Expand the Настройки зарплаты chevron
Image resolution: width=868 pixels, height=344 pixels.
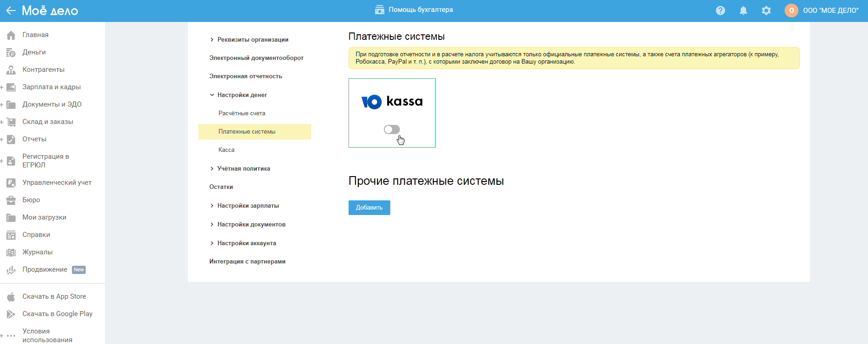[x=212, y=206]
